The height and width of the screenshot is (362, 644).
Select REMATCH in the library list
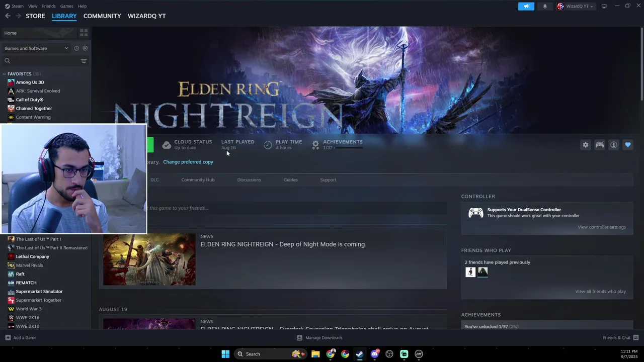tap(26, 283)
